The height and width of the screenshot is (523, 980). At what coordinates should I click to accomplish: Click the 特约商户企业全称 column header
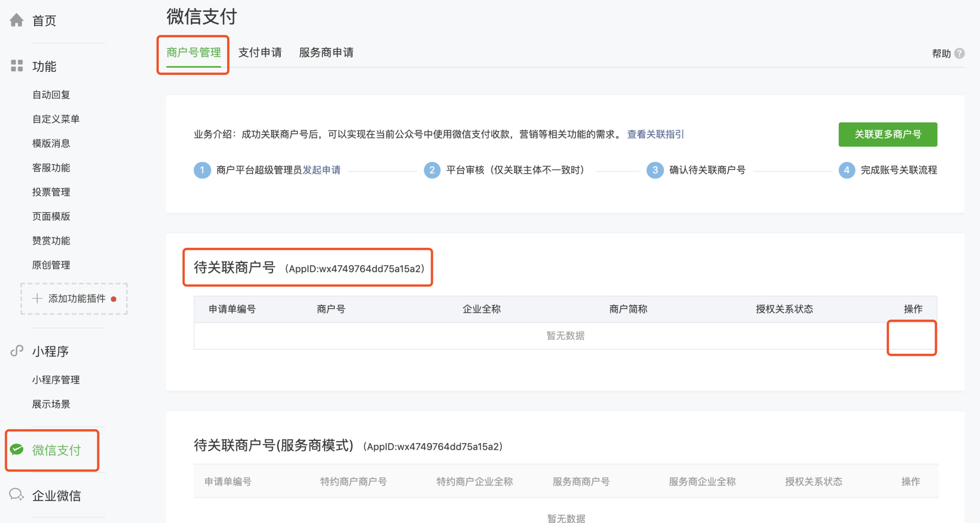coord(474,482)
